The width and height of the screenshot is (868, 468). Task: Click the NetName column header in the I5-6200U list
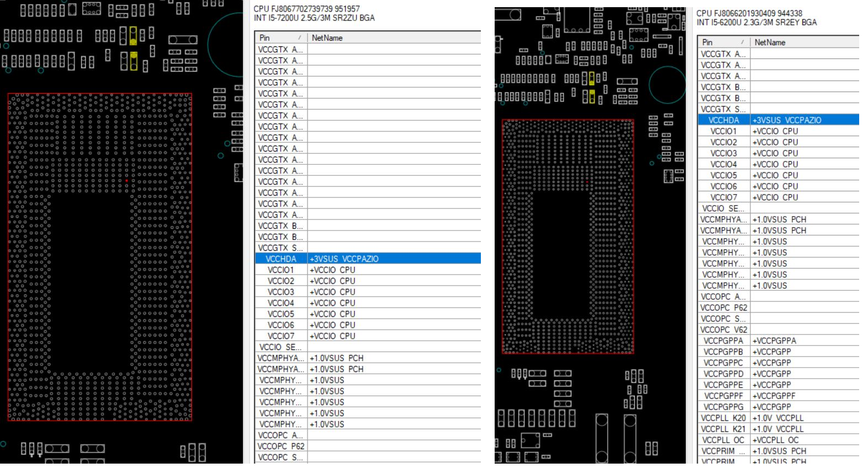(x=770, y=42)
